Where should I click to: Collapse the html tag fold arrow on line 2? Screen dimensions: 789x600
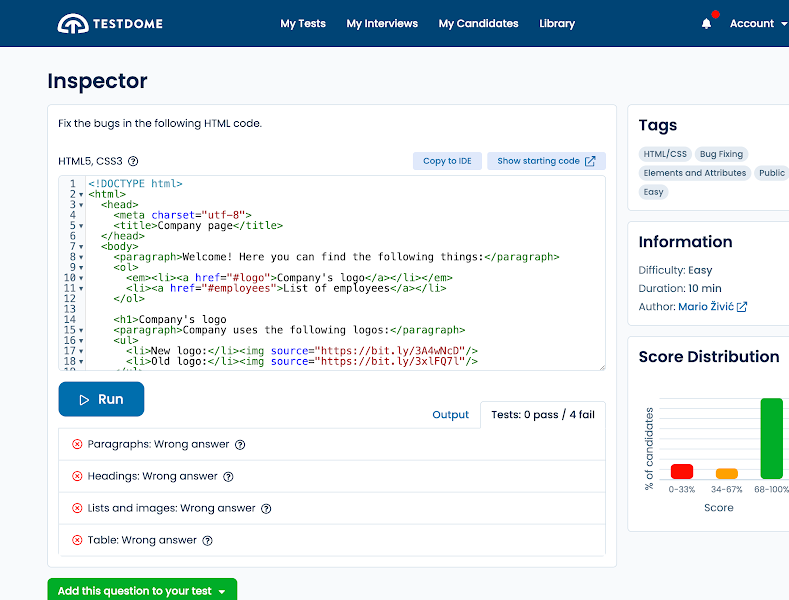(81, 194)
